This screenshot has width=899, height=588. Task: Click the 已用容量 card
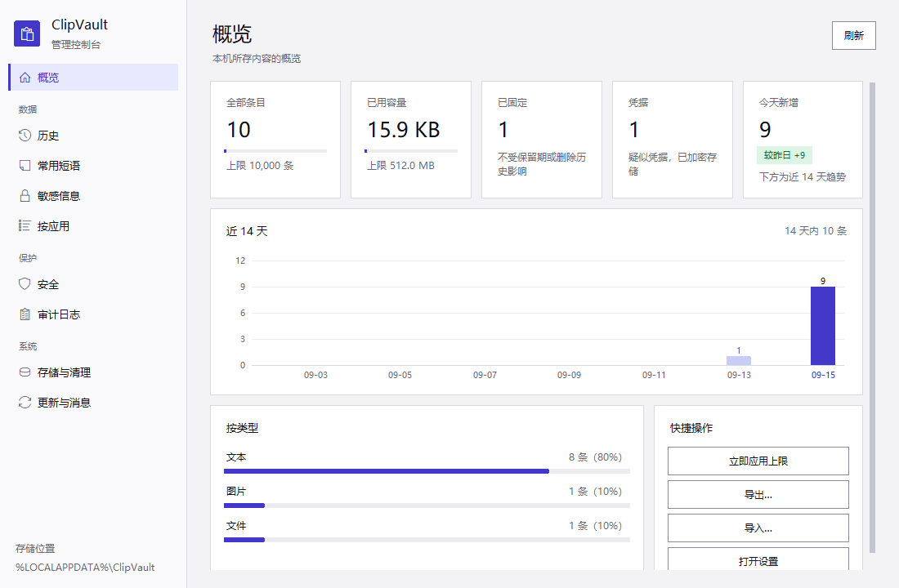pos(411,140)
